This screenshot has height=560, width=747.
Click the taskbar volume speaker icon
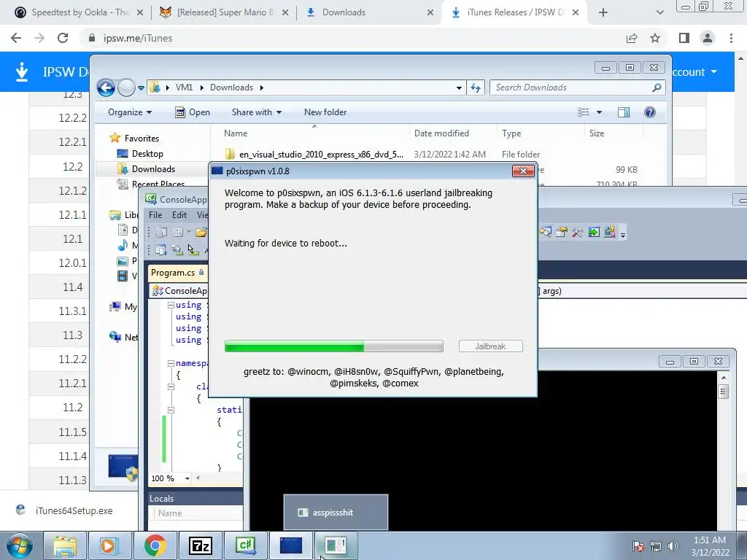[673, 546]
